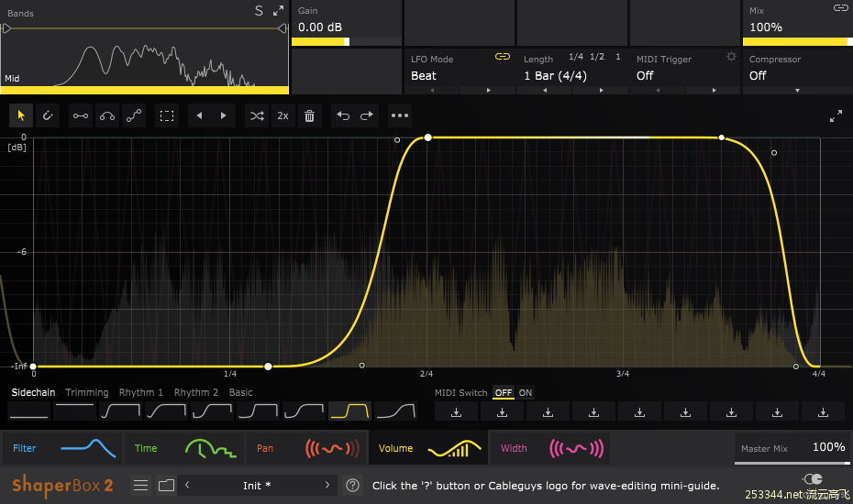This screenshot has height=504, width=853.
Task: Click the question mark help button
Action: click(352, 485)
